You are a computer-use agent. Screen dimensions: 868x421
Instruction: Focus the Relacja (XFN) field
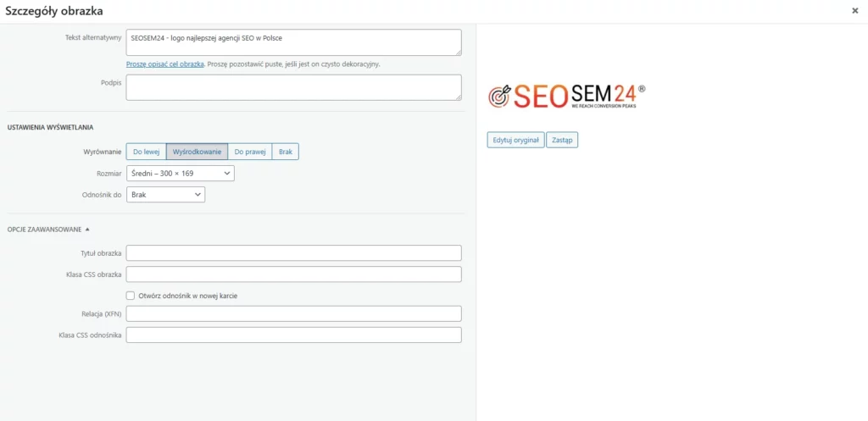click(x=294, y=313)
